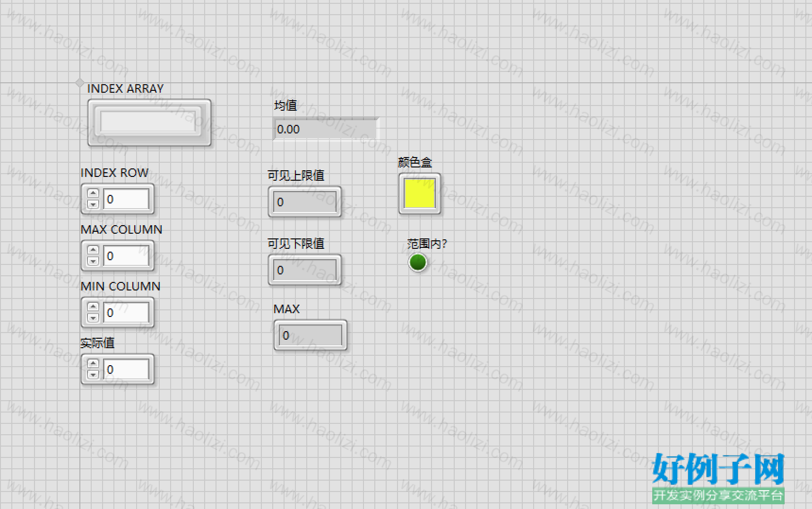Viewport: 812px width, 509px height.
Task: Decrement the 实际值 value
Action: (x=93, y=375)
